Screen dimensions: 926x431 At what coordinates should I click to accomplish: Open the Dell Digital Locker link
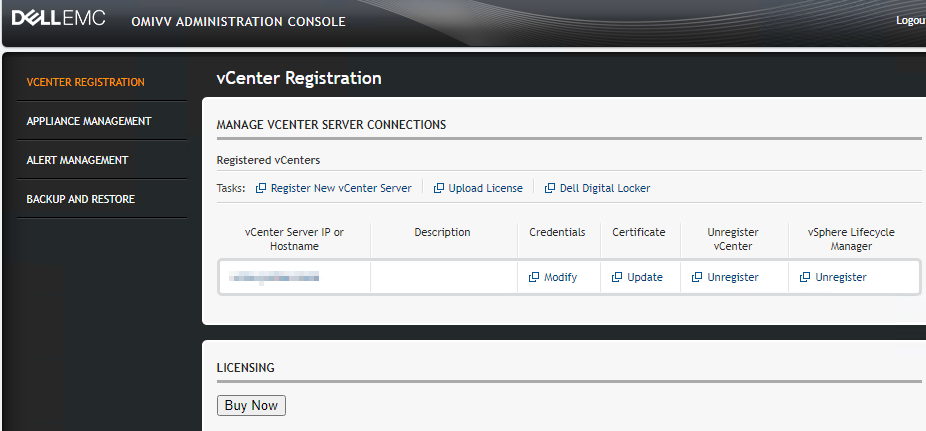point(605,188)
